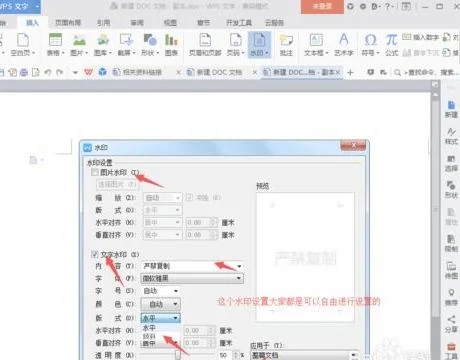The height and width of the screenshot is (360, 460).
Task: Click Insert Number (插入数字) in ribbon
Action: point(421,37)
